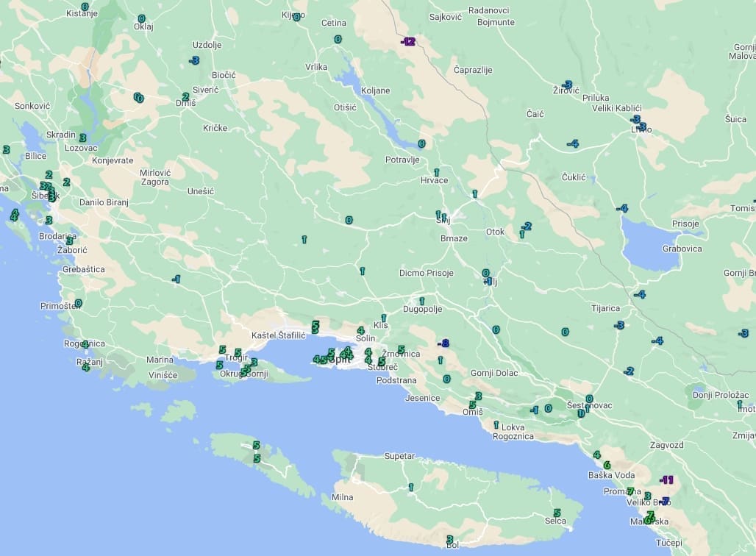Screen dimensions: 756x556
Task: Click the -2 marker east of Otok
Action: coord(527,227)
